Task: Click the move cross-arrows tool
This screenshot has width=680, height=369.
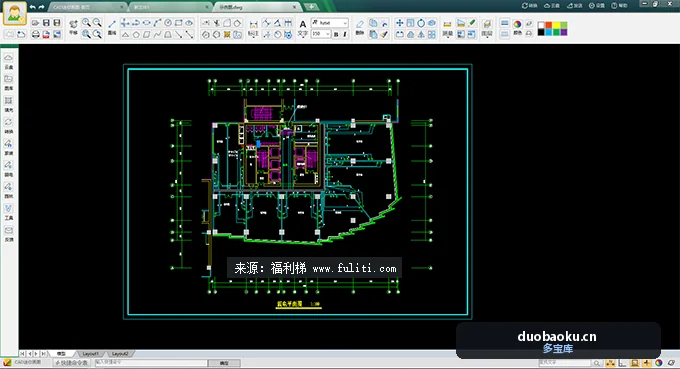Action: click(x=399, y=23)
